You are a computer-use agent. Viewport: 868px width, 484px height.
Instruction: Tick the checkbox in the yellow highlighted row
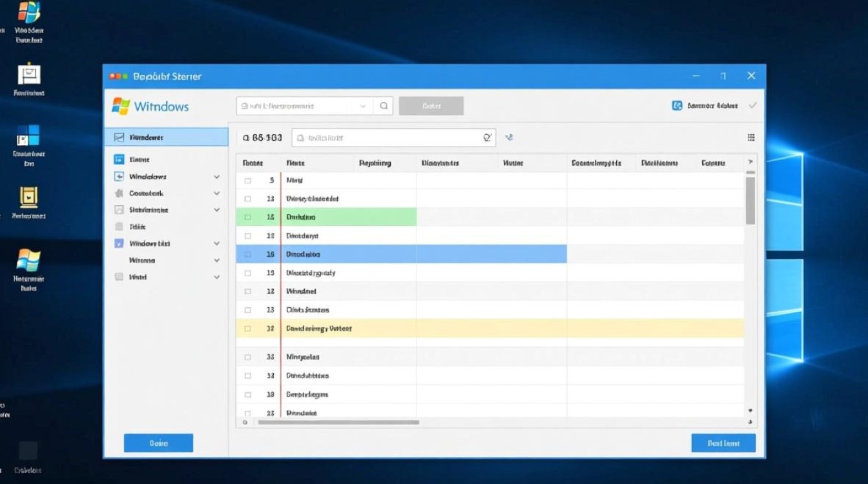(x=247, y=328)
